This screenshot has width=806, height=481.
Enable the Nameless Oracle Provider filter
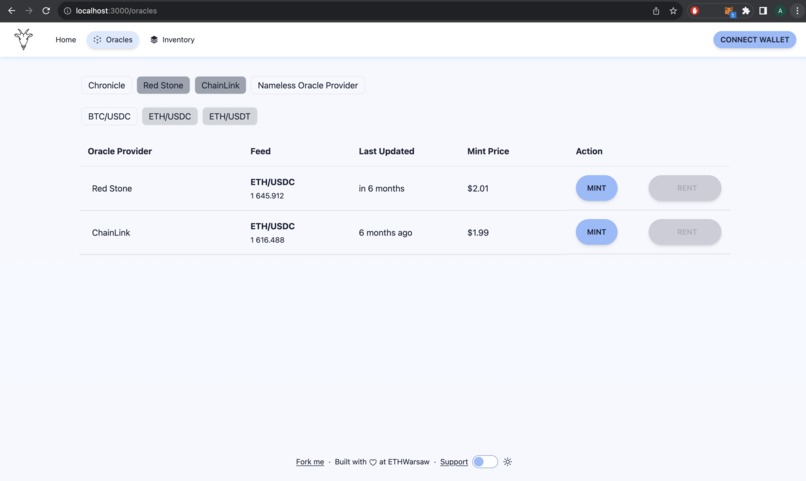(x=307, y=85)
